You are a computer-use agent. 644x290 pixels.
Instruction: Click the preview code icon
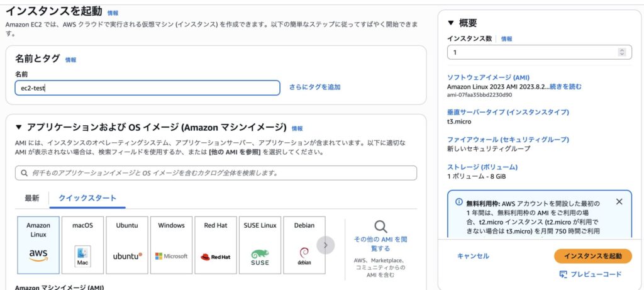[x=563, y=274]
